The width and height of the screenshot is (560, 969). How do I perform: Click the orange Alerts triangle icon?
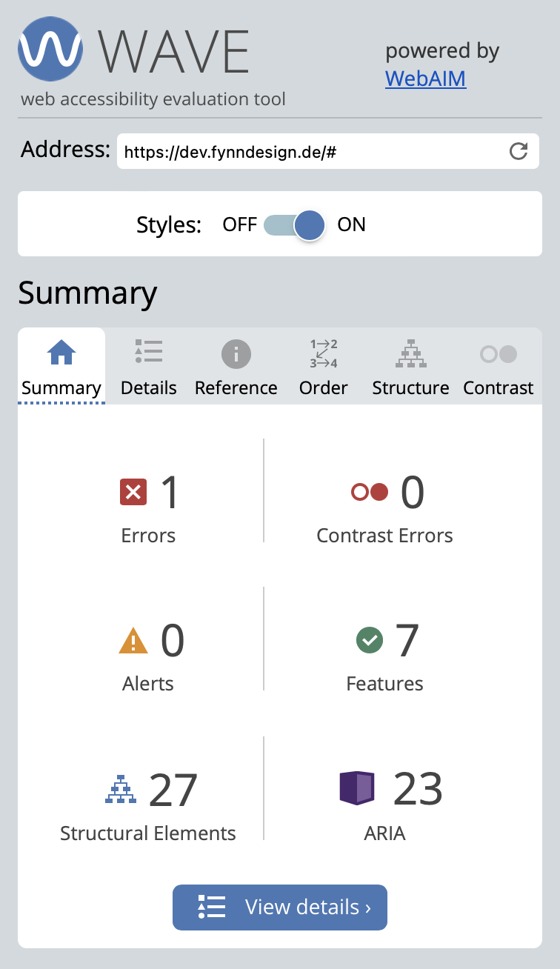click(x=133, y=640)
